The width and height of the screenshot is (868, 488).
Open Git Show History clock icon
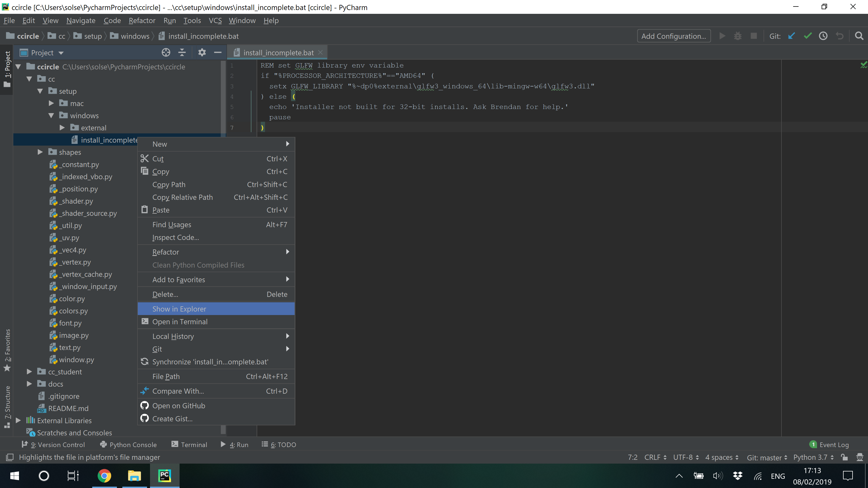[823, 36]
